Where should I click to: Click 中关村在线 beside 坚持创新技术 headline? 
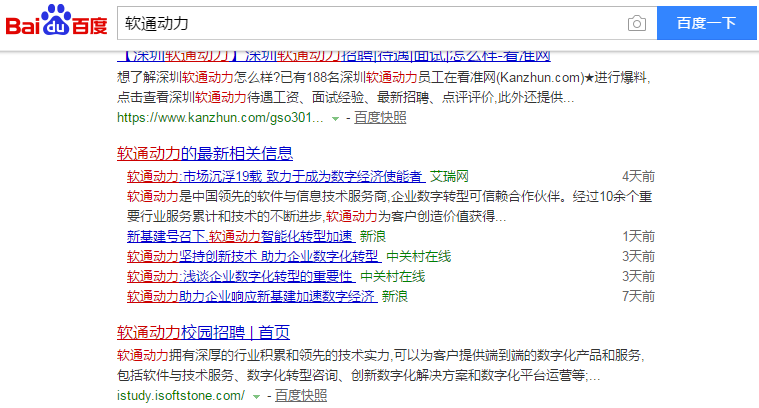(x=419, y=256)
